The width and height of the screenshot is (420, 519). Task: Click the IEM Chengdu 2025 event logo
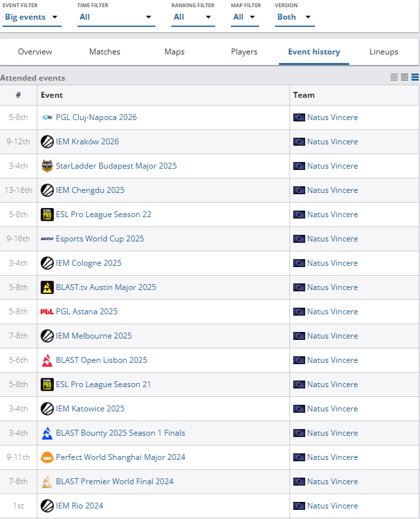[x=47, y=190]
